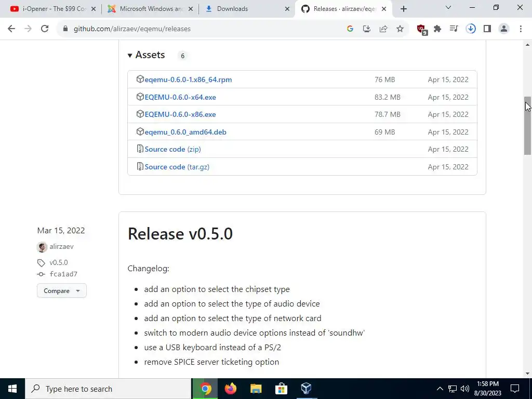The width and height of the screenshot is (532, 399).
Task: Open the notification center icon
Action: tap(515, 389)
